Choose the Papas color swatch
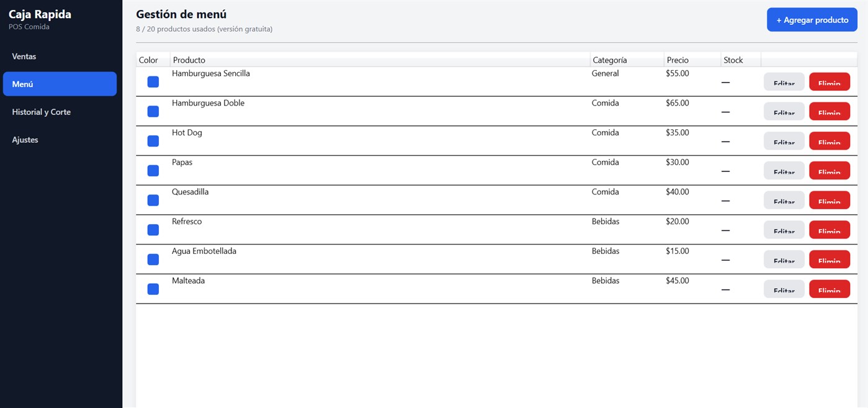Image resolution: width=868 pixels, height=408 pixels. tap(153, 171)
